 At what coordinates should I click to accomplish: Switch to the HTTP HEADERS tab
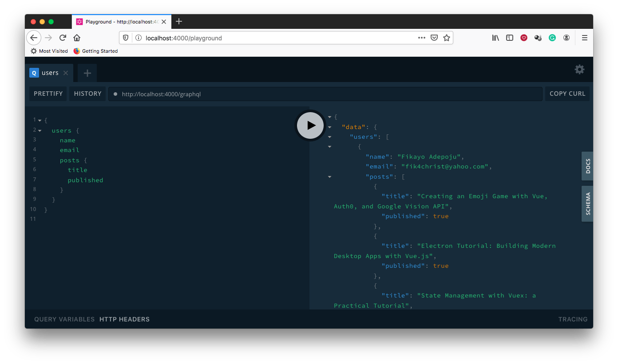point(124,319)
